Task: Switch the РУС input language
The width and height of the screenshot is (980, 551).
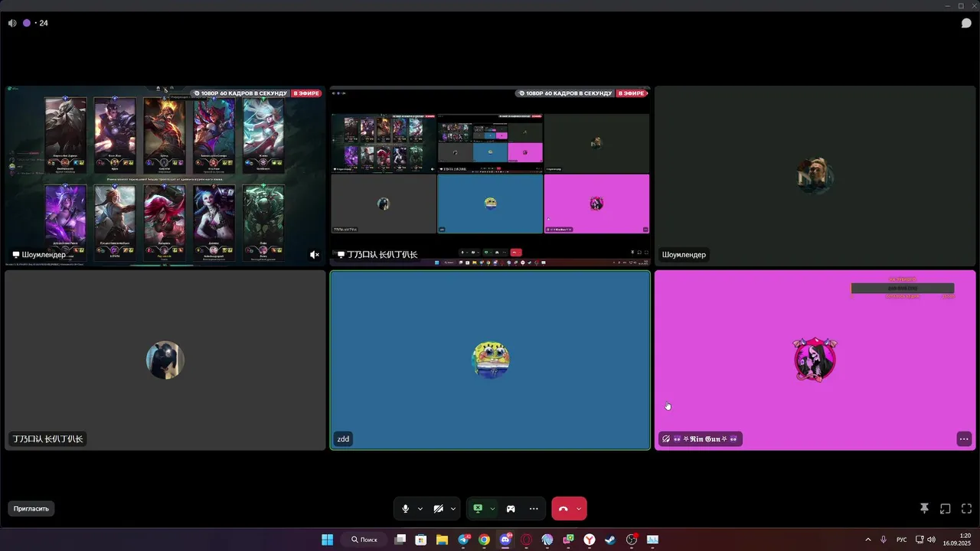Action: click(x=902, y=540)
